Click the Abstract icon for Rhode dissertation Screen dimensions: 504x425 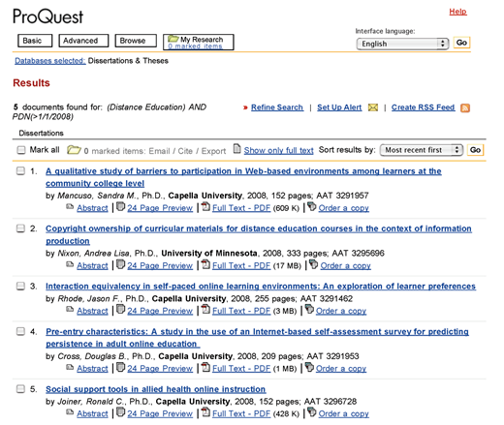click(70, 309)
